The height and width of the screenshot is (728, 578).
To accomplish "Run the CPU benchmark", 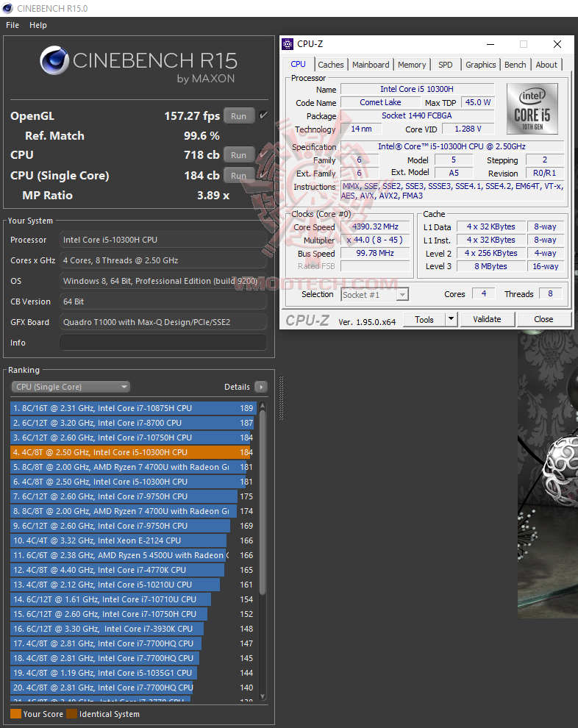I will pyautogui.click(x=239, y=155).
